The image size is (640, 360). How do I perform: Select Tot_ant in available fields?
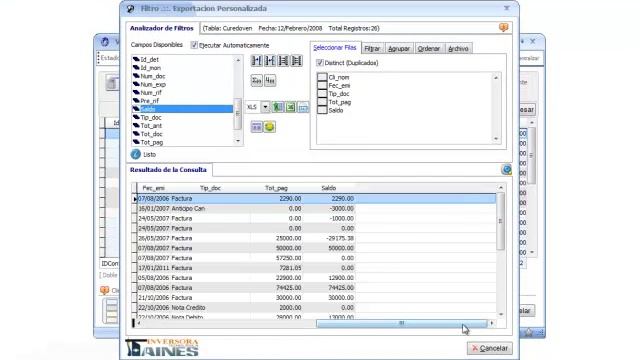[x=151, y=126]
